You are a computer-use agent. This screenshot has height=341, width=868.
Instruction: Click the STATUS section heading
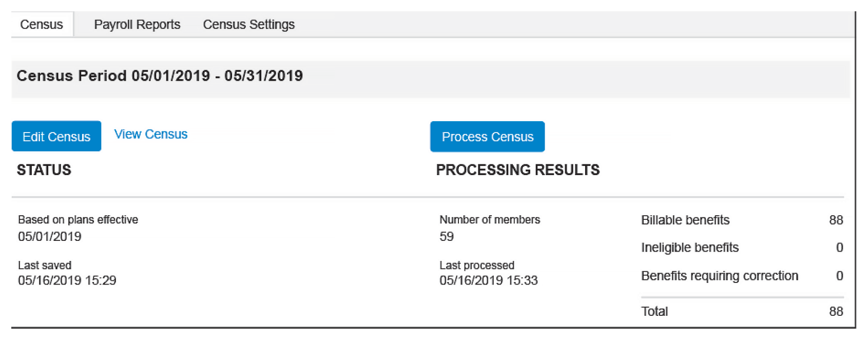(x=44, y=170)
